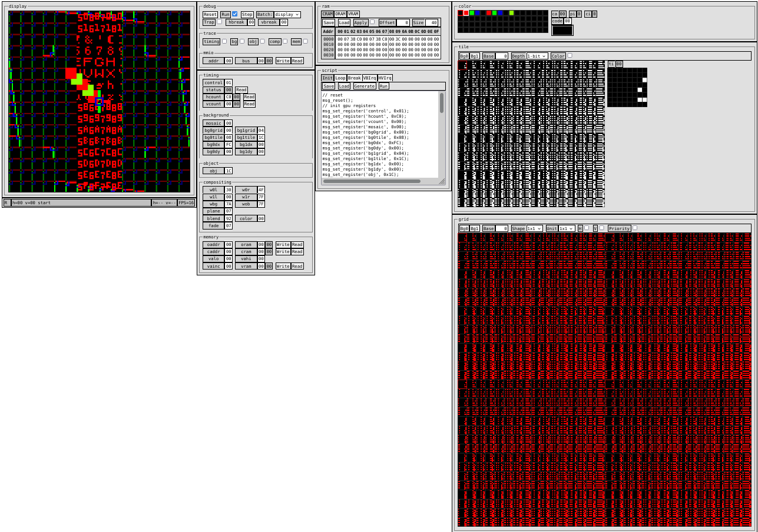Screen dimensions: 758x532
Task: Click the mmio Write button
Action: (x=283, y=61)
